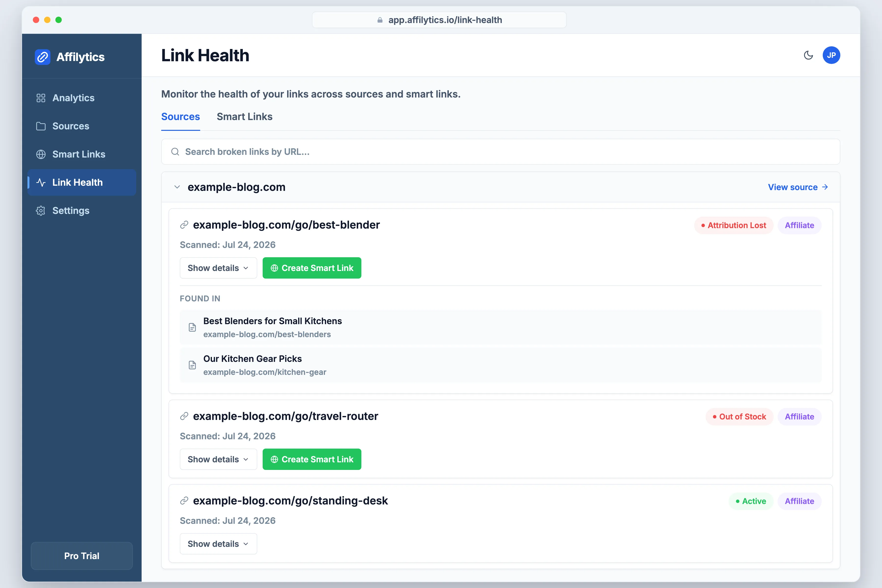Click the document icon for Kitchen Gear Picks
The height and width of the screenshot is (588, 882).
coord(192,365)
